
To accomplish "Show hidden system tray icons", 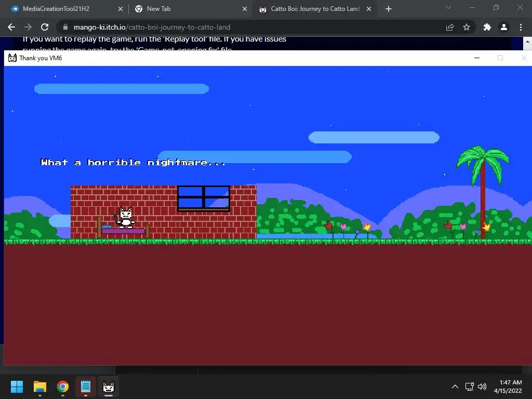I will click(x=455, y=387).
